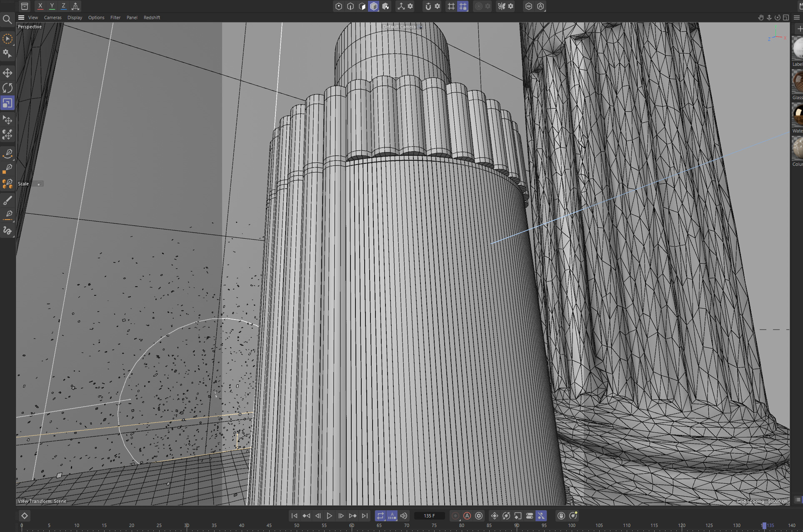Image resolution: width=803 pixels, height=532 pixels.
Task: Toggle autokeying button
Action: point(467,516)
